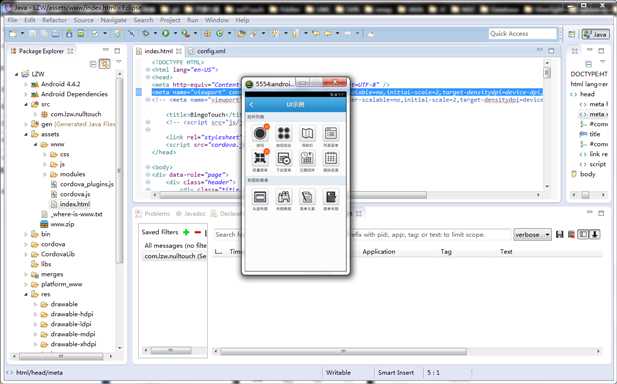Delete the selected LogCat filter
The width and height of the screenshot is (617, 384).
(x=198, y=232)
